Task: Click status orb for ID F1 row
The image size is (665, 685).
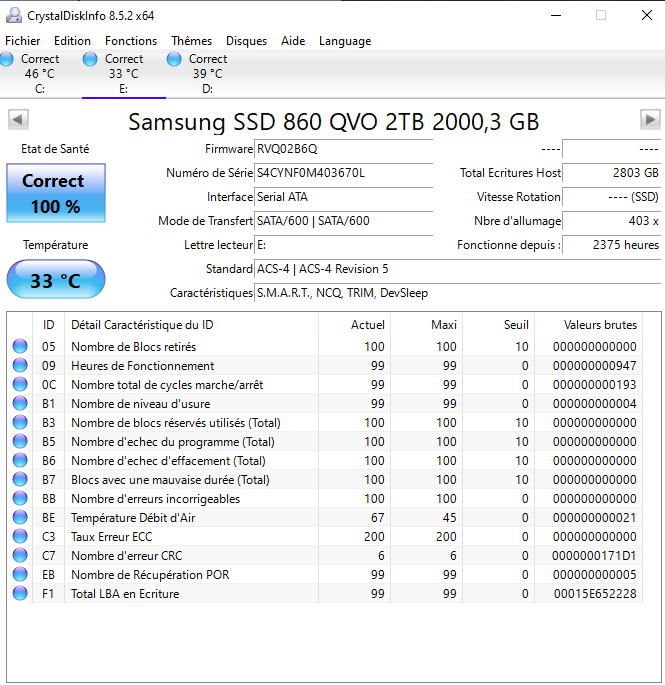Action: pos(20,593)
